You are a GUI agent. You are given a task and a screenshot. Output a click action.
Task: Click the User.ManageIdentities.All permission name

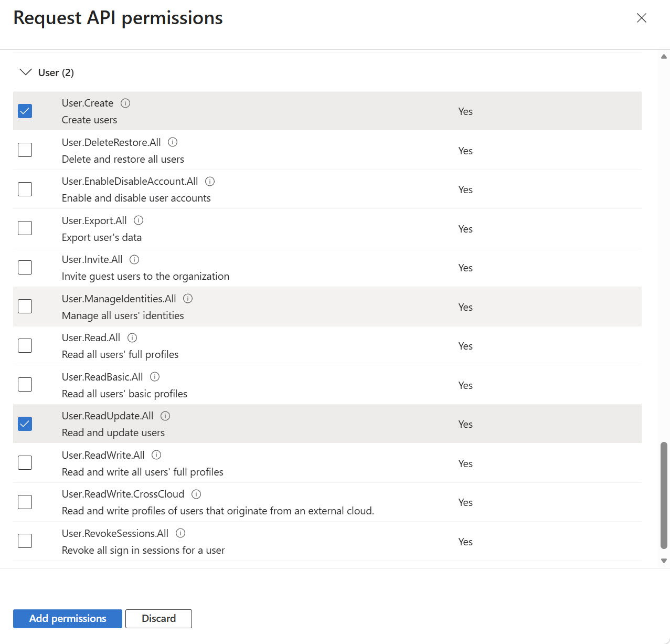[x=119, y=299]
